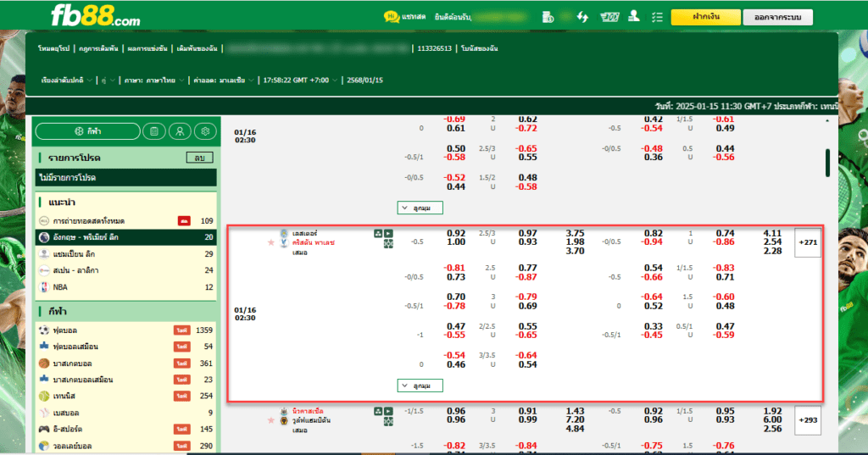This screenshot has width=868, height=455.
Task: Click the ออกจากระบบ logout button
Action: coord(778,17)
